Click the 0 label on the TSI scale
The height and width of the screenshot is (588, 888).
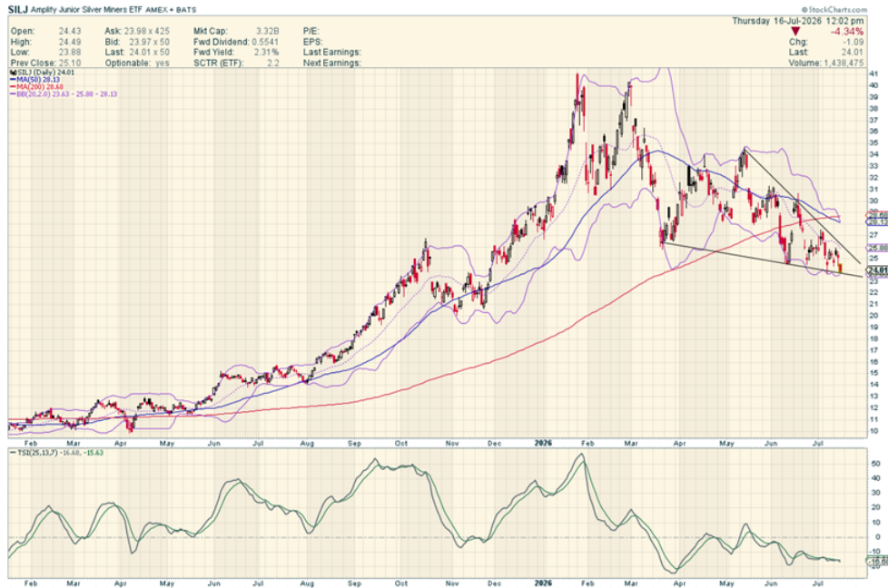point(878,537)
